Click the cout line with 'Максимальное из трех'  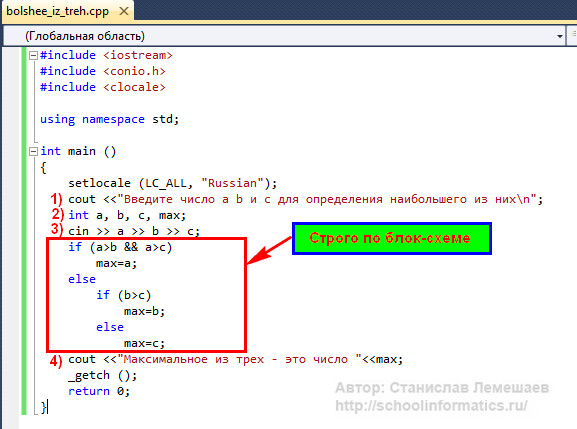coord(236,359)
